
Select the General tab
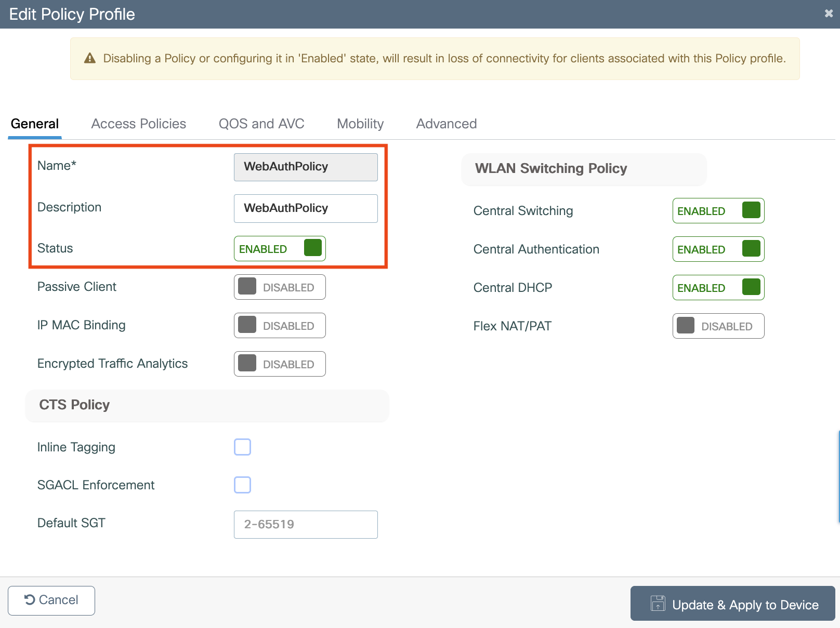coord(35,124)
